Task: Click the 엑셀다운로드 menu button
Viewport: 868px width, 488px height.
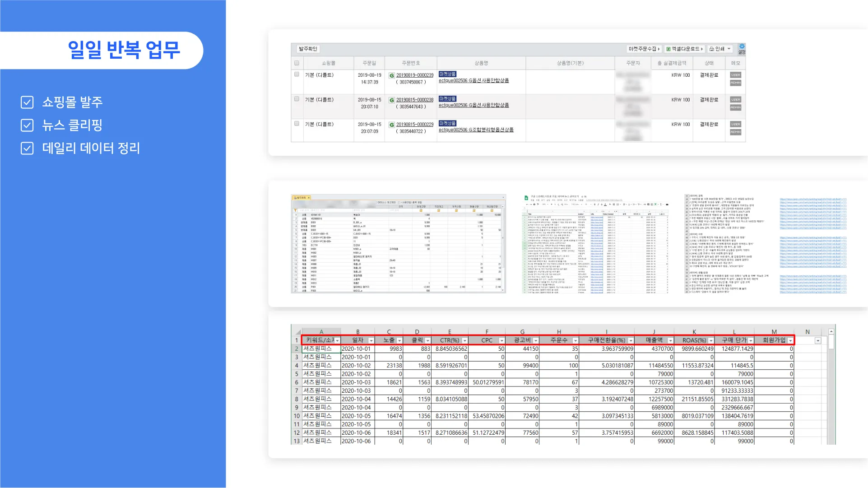Action: coord(684,49)
